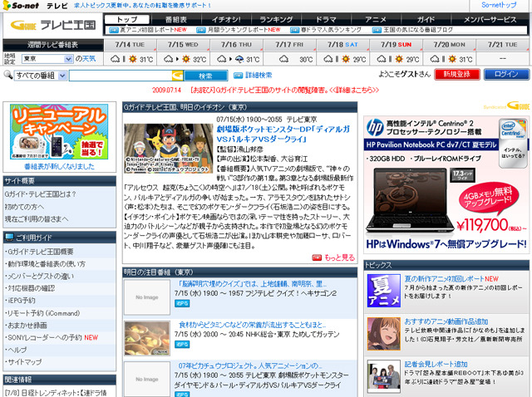Open 劇場版ポケットモンスターDP program title link
The image size is (532, 397).
[x=283, y=134]
